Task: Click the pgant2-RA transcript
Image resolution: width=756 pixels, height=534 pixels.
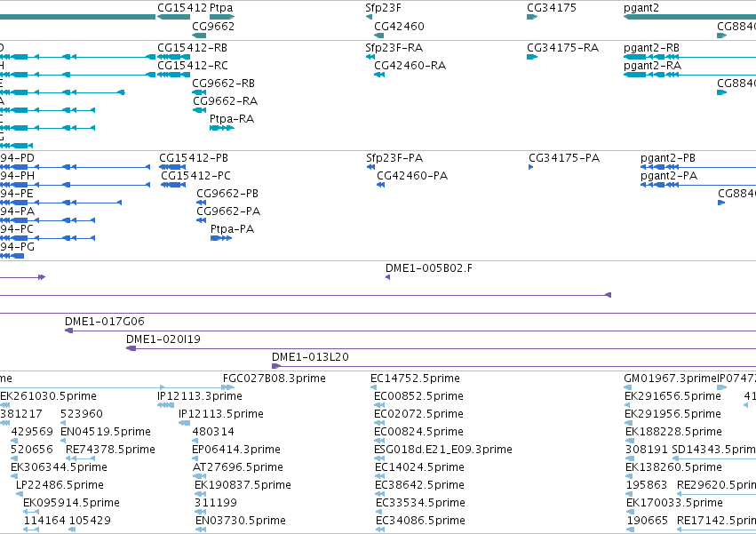Action: (652, 65)
